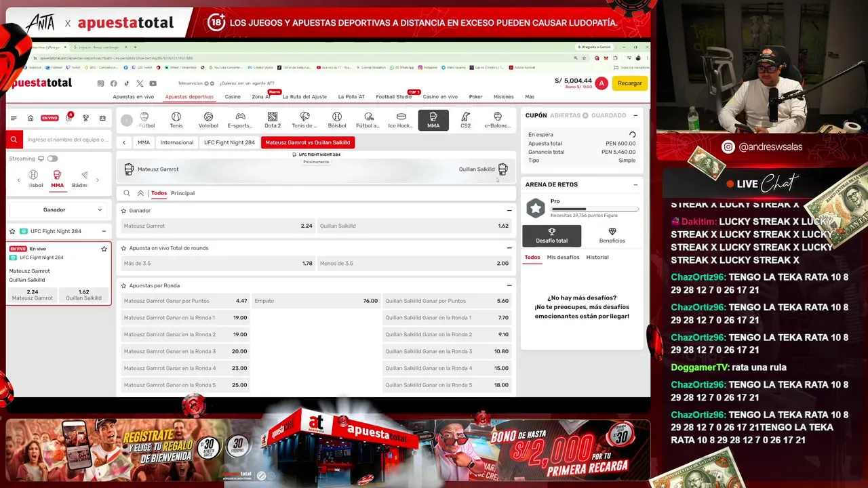Open the sidebar hamburger menu icon
The height and width of the screenshot is (488, 868).
coord(14,118)
